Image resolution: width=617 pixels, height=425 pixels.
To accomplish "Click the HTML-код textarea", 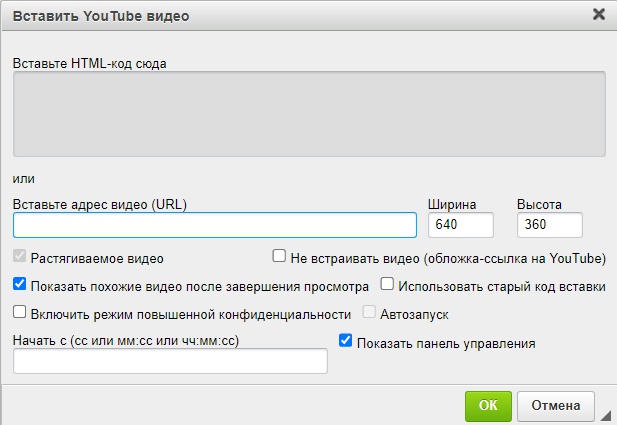I will click(x=309, y=114).
